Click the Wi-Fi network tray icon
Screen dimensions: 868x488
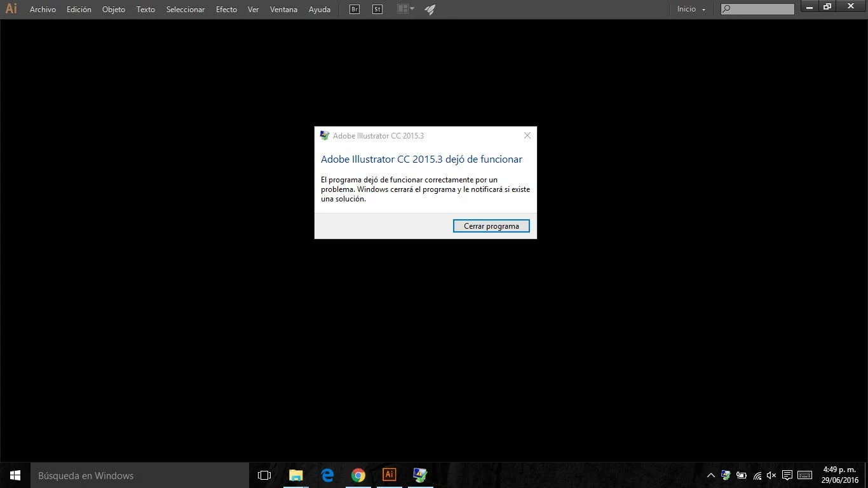click(x=757, y=475)
